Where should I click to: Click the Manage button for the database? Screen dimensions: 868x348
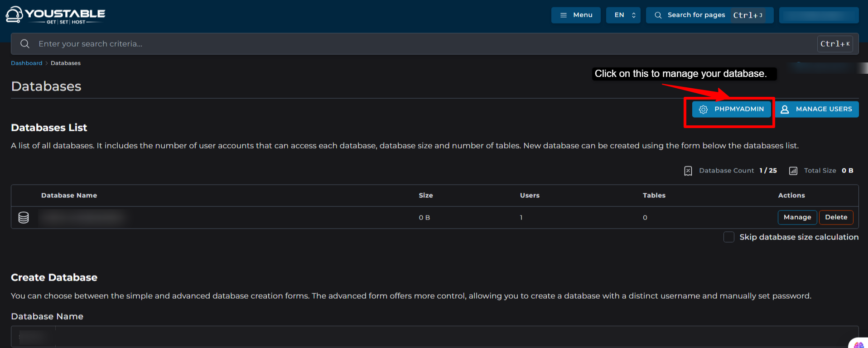797,217
